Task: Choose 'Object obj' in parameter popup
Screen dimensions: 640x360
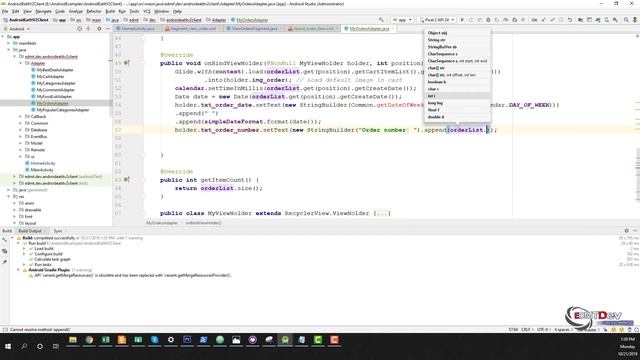Action: point(457,33)
